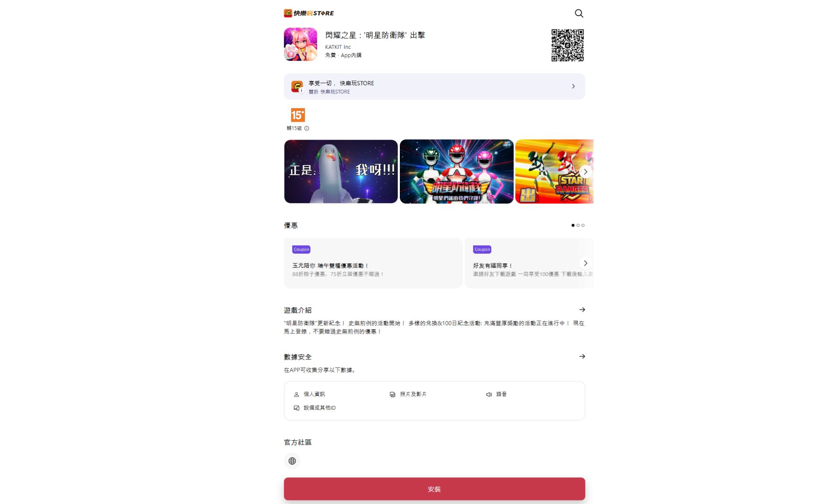This screenshot has height=504, width=839.
Task: Open the goose 正是我呀 screenshot thumbnail
Action: 341,172
